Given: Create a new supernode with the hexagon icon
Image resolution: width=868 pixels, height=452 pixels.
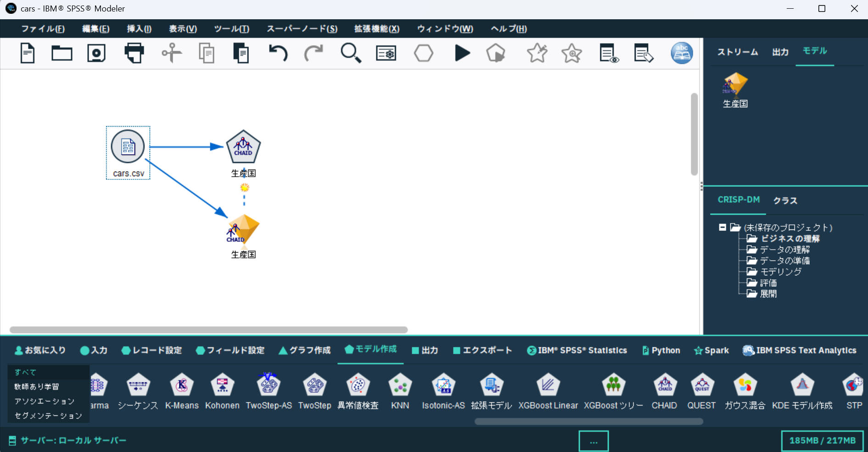Looking at the screenshot, I should [x=423, y=53].
